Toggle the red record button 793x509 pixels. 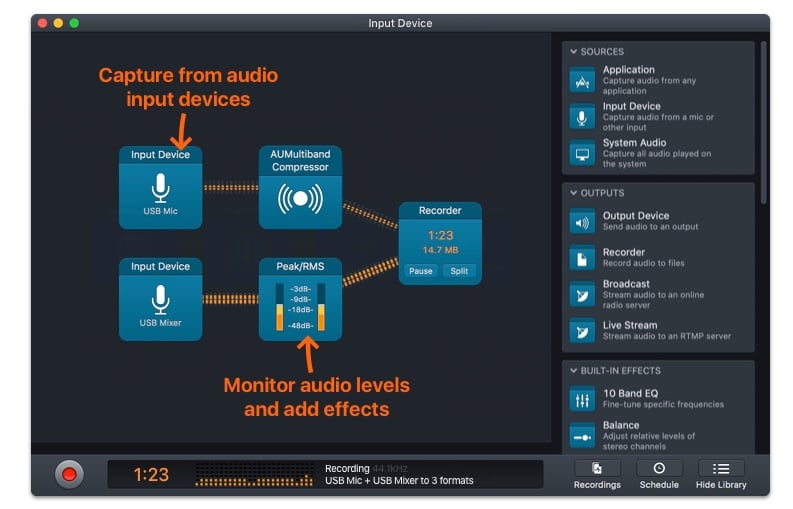[x=69, y=474]
